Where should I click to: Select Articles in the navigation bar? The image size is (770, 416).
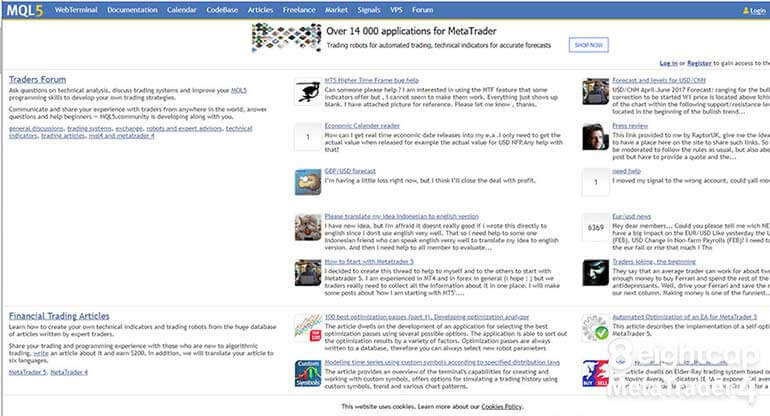260,10
